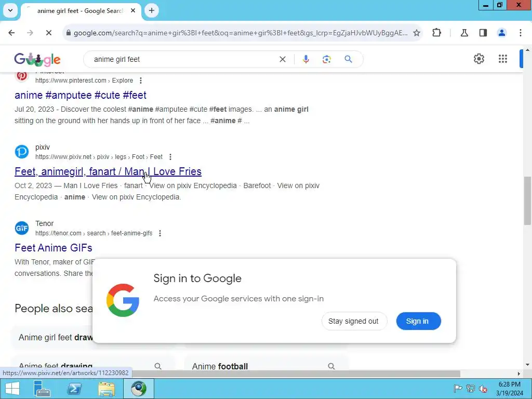Open the Chrome profile icon
532x399 pixels.
[x=501, y=33]
